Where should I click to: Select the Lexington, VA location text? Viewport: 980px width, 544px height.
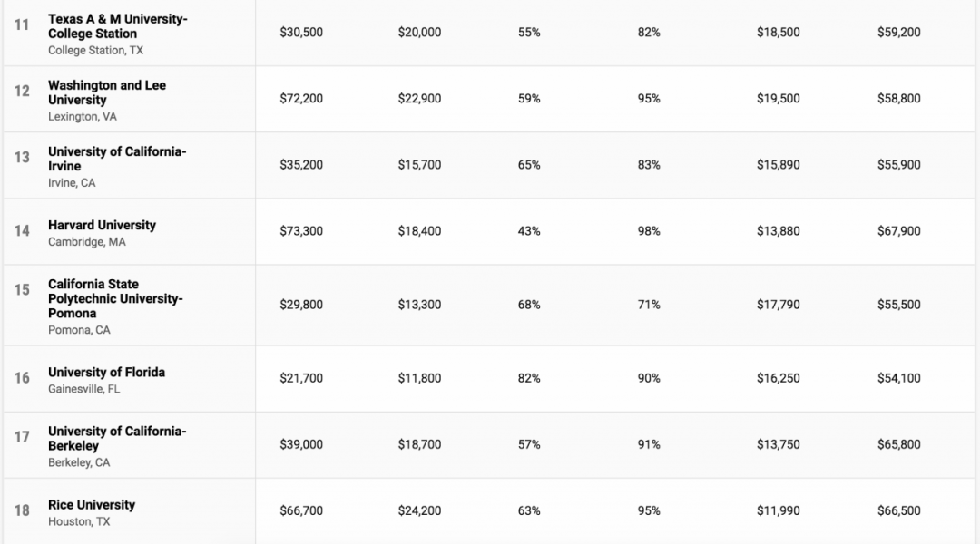point(83,117)
